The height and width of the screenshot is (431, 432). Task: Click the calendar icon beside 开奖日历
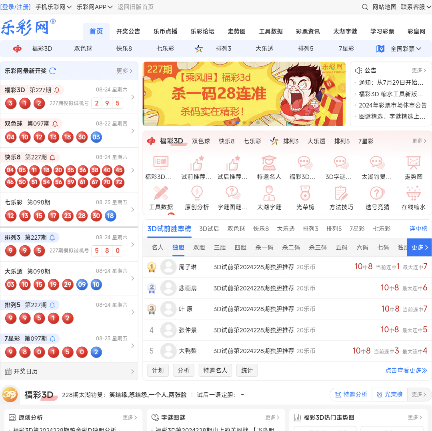coord(8,371)
